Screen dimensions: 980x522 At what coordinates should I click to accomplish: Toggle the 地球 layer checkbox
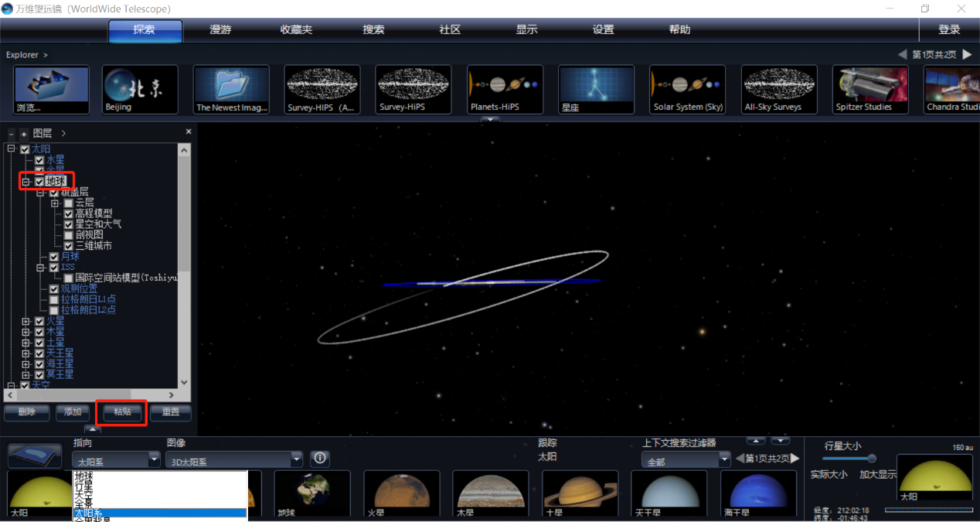click(39, 182)
